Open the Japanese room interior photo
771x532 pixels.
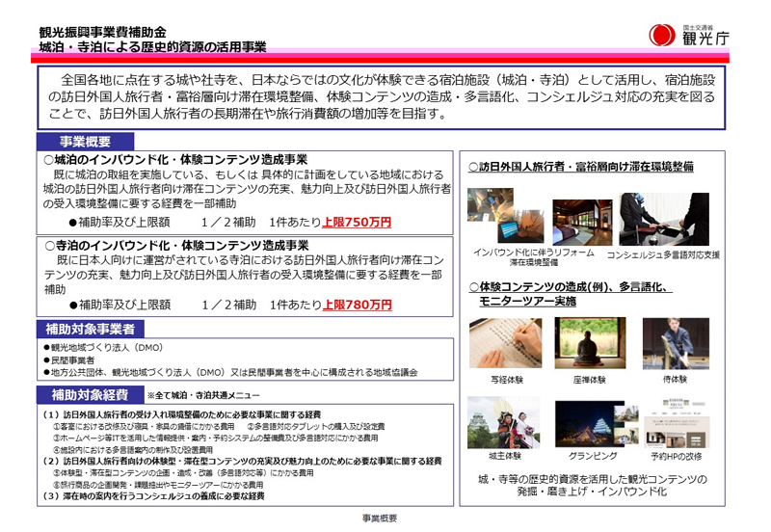tap(582, 223)
